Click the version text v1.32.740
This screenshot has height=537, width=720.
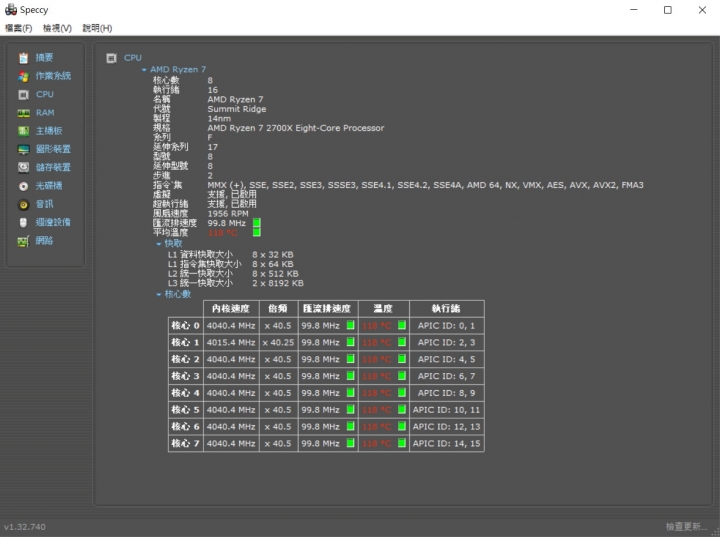(x=25, y=527)
